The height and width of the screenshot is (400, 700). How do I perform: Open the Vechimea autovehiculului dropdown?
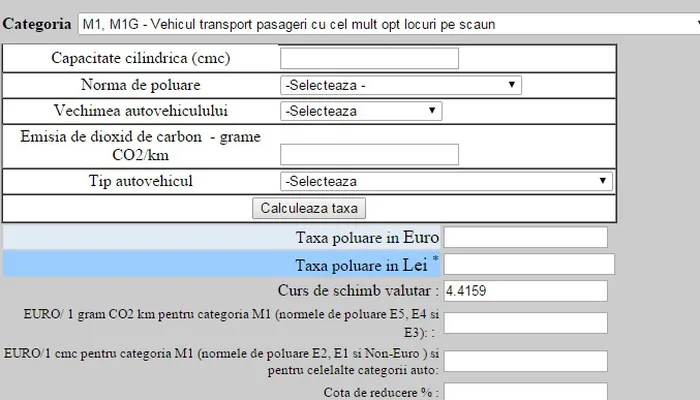[361, 111]
